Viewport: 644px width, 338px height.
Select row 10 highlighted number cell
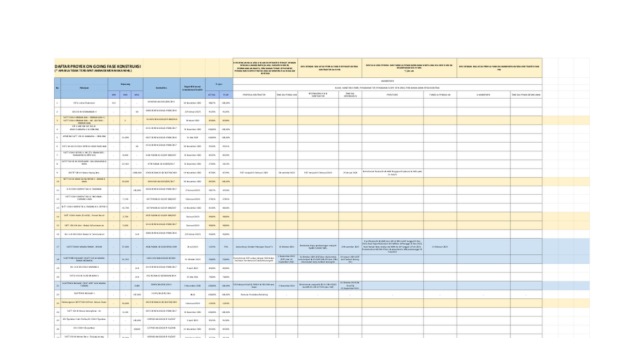(57, 181)
